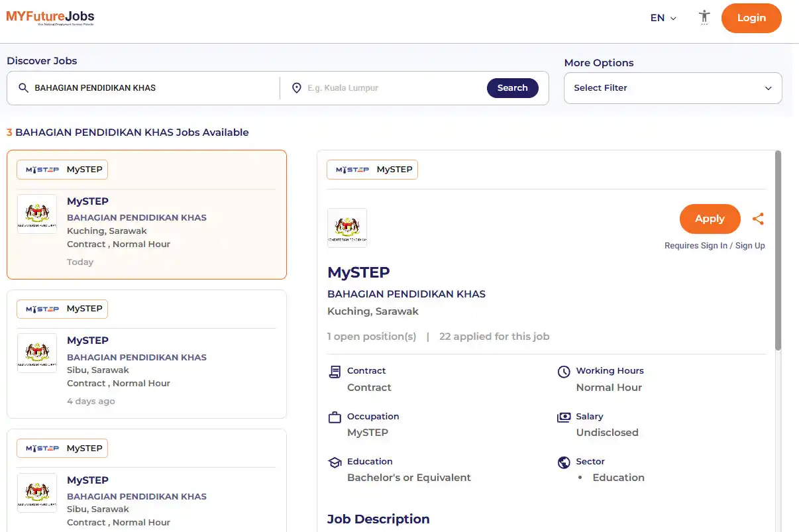
Task: Click the MySTEP badge on the Kuching job card
Action: 62,170
